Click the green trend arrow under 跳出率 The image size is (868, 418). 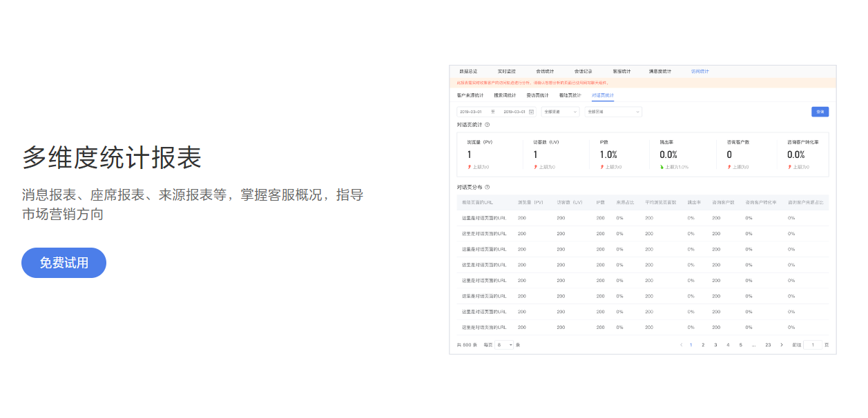(663, 167)
